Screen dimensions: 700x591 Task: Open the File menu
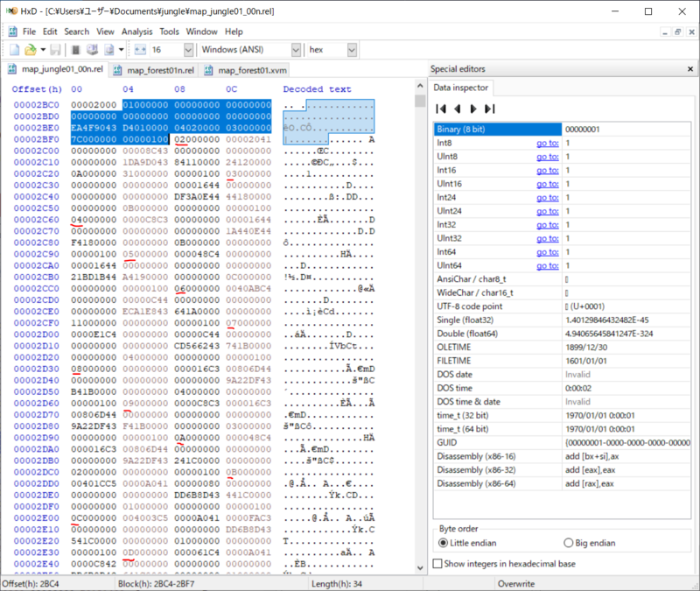(x=29, y=32)
